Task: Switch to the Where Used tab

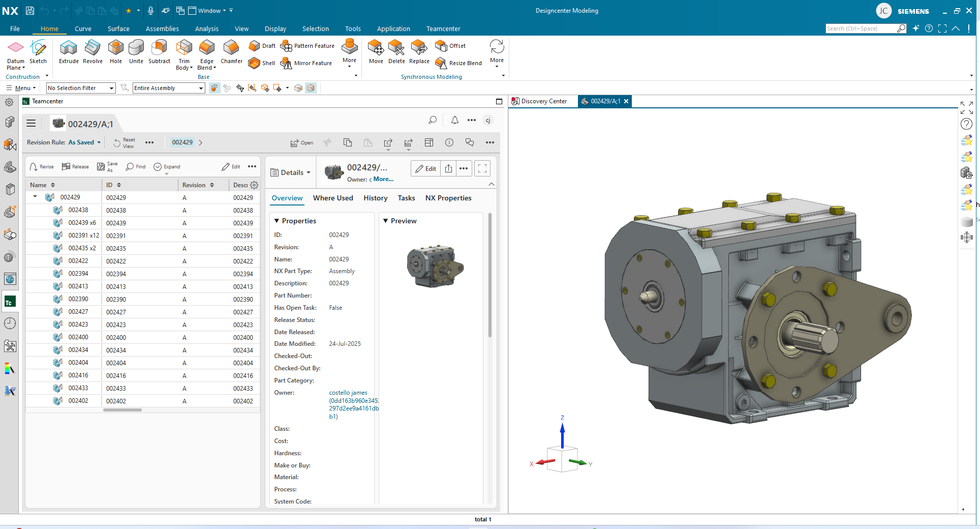Action: click(x=333, y=198)
